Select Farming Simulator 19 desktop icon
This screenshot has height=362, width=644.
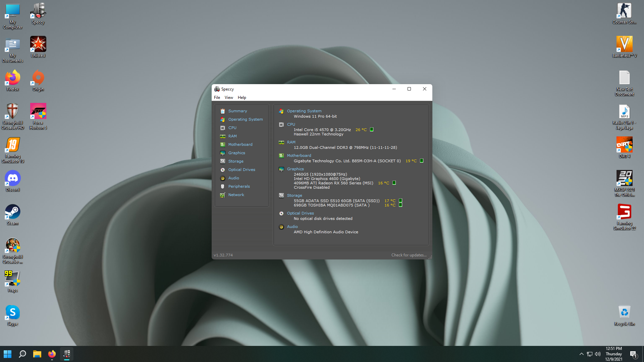click(13, 150)
